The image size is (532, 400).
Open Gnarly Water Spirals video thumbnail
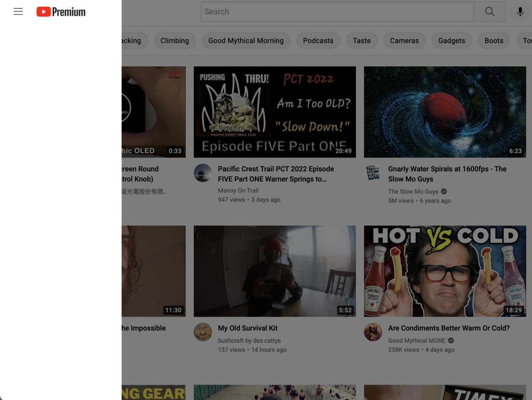[445, 112]
